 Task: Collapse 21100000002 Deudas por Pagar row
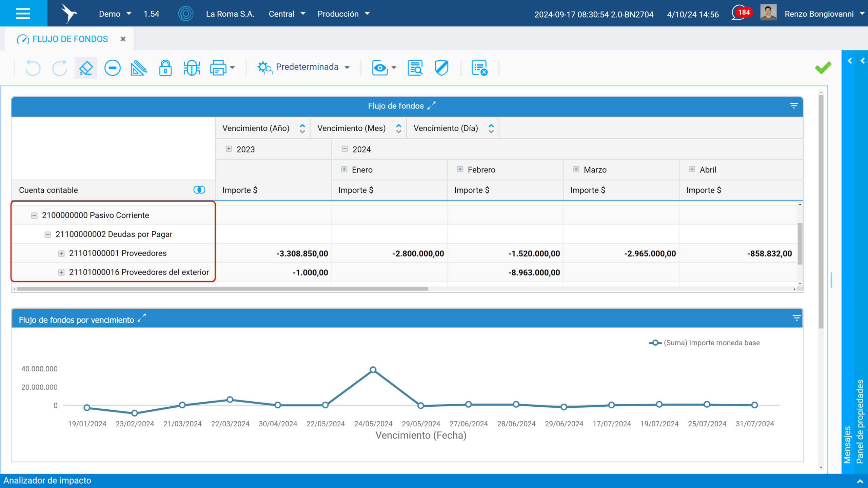[x=48, y=235]
